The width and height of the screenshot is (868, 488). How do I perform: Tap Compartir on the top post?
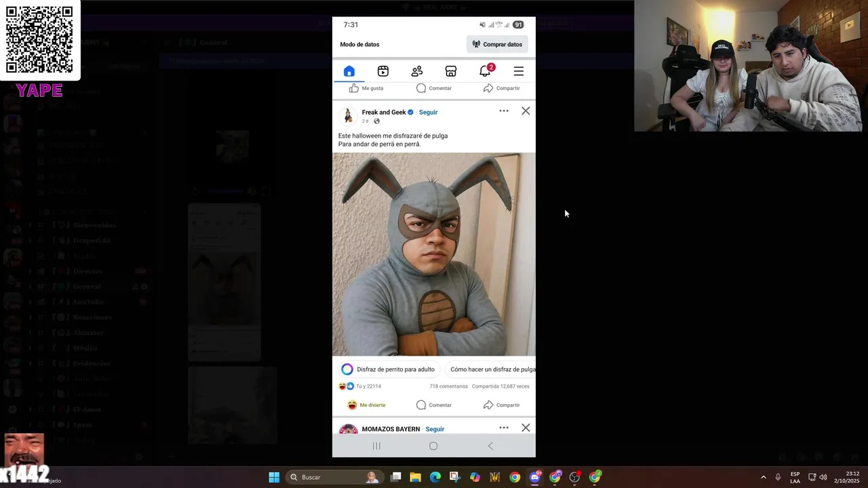point(502,88)
